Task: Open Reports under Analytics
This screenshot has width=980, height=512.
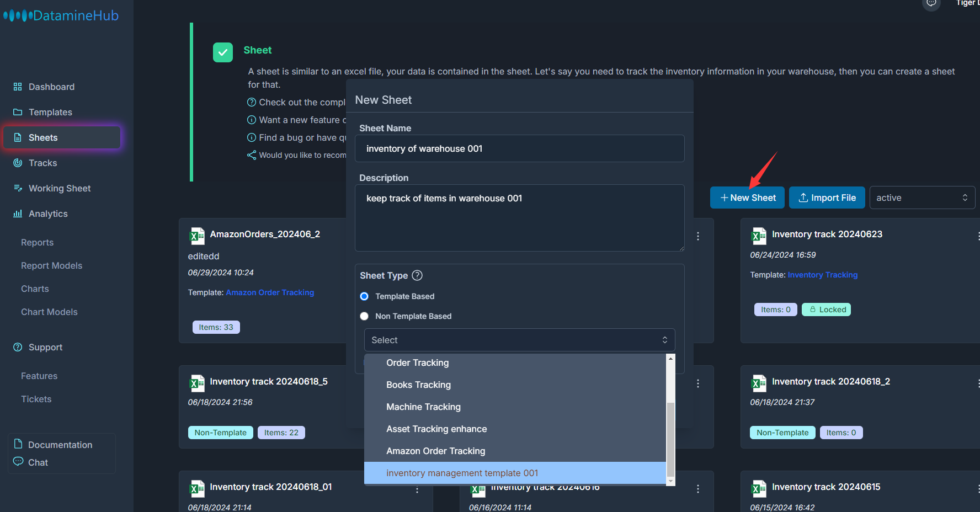Action: [37, 242]
